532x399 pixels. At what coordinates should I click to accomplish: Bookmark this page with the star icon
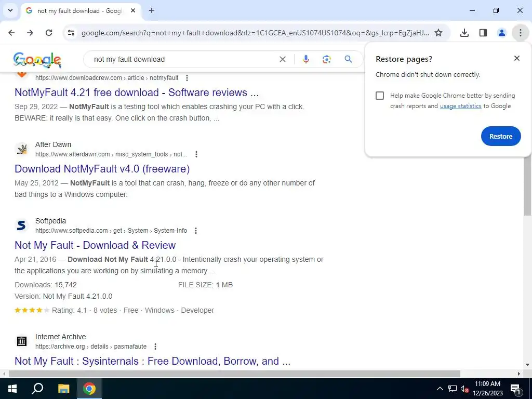tap(438, 33)
